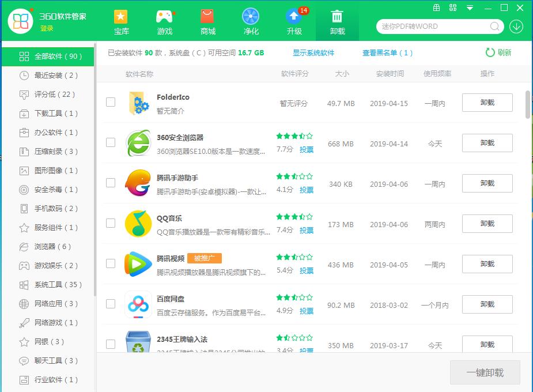
Task: Uninstall 百度网盘 with 卸载 button
Action: pyautogui.click(x=487, y=304)
